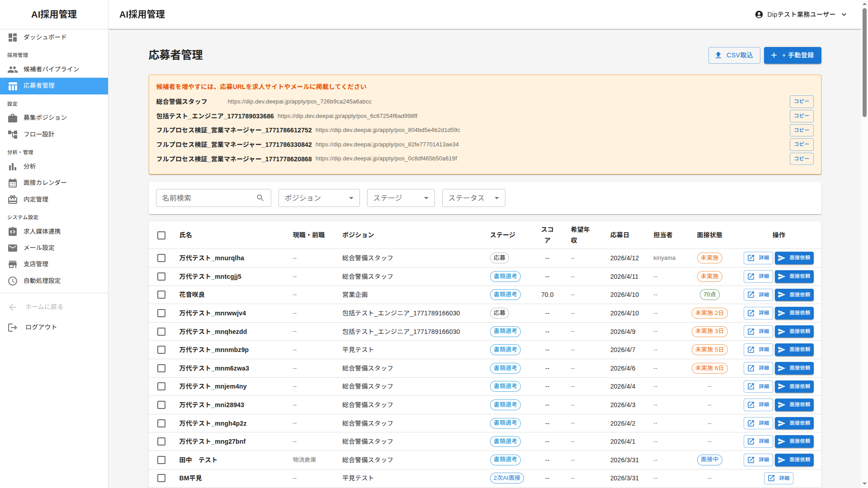This screenshot has width=868, height=488.
Task: Click the page vertical scrollbar
Action: (x=864, y=63)
